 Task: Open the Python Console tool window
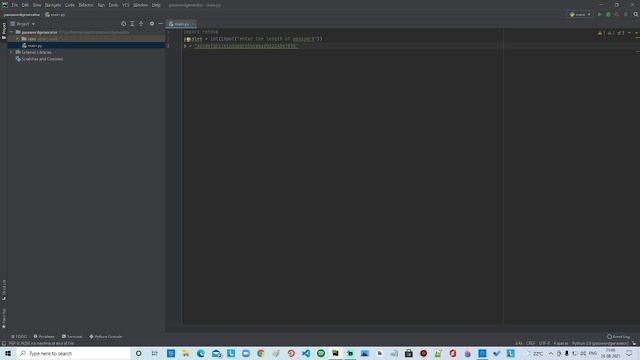pos(106,336)
